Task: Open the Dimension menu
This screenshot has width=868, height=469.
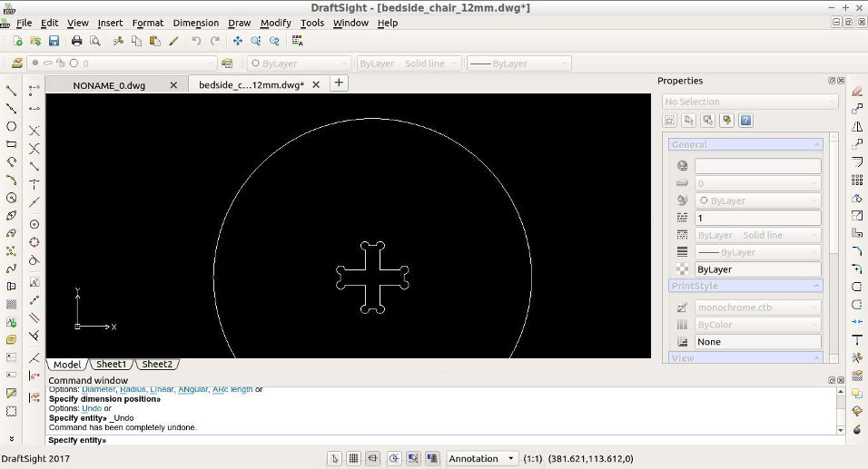Action: 196,23
